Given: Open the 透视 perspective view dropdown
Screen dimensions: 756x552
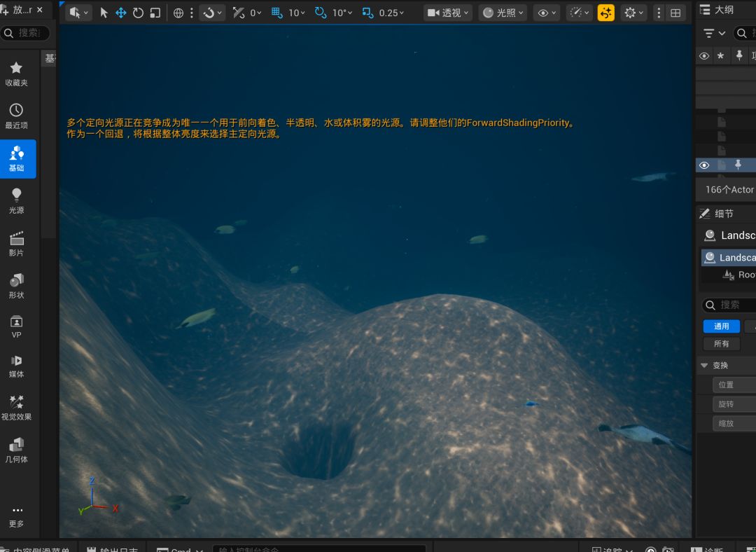Looking at the screenshot, I should tap(448, 13).
